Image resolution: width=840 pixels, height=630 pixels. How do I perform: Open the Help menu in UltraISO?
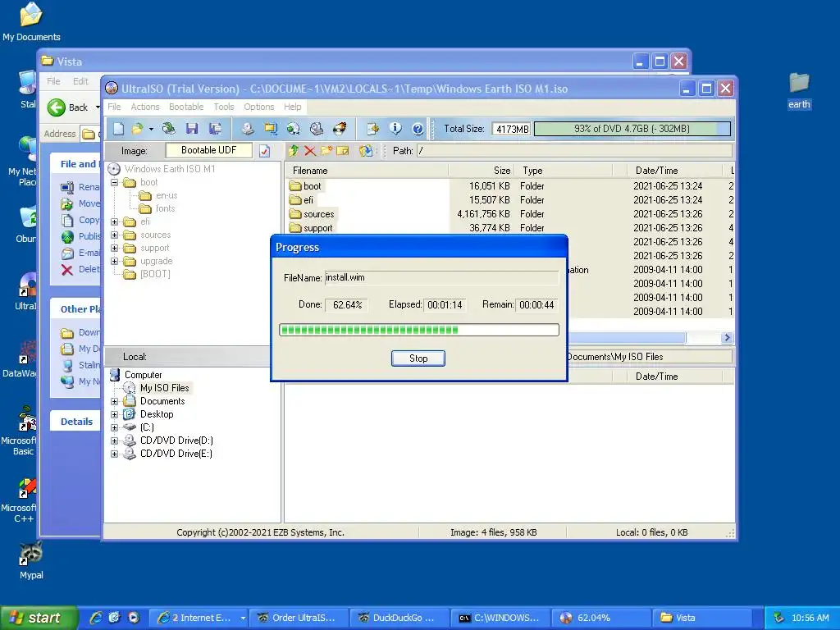[293, 107]
